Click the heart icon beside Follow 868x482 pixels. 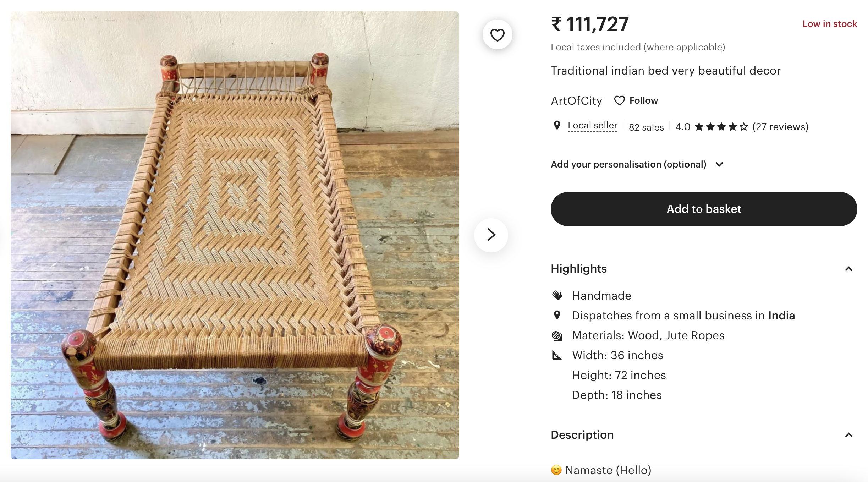pyautogui.click(x=619, y=100)
